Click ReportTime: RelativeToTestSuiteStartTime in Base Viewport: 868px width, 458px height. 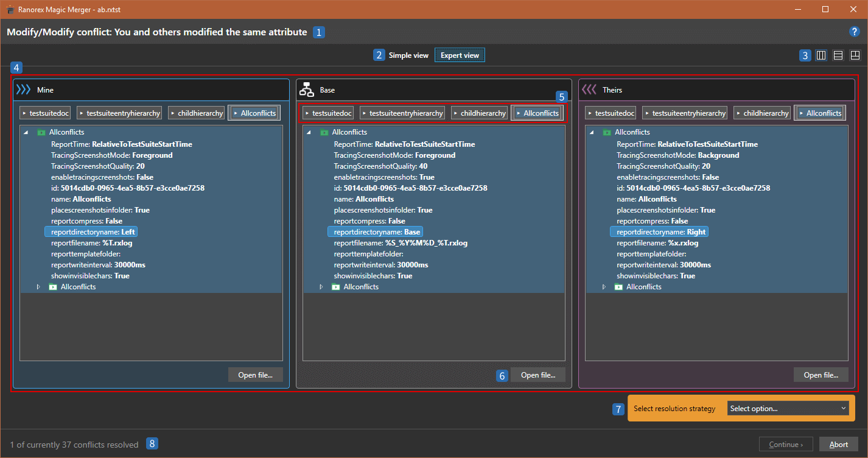pyautogui.click(x=405, y=144)
